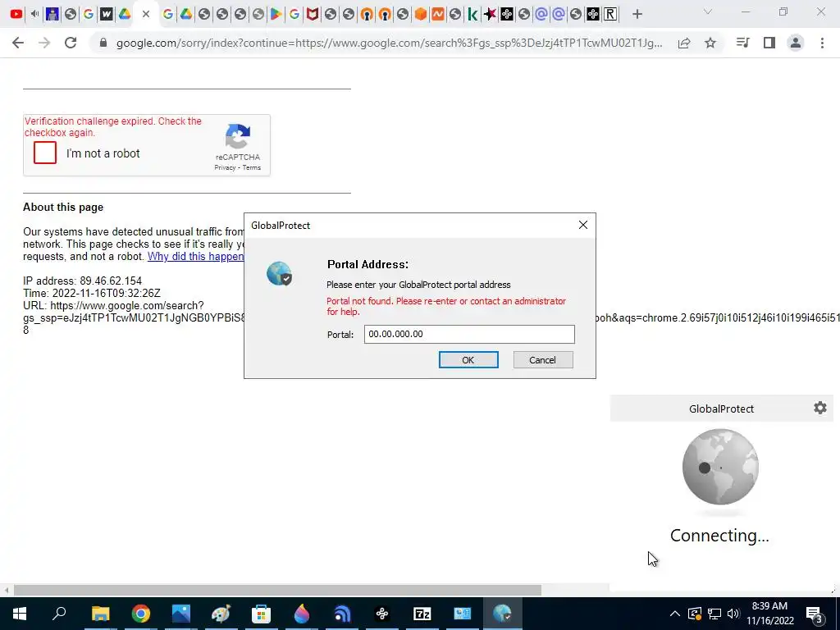This screenshot has height=630, width=840.
Task: Switch to the McAfee red shield tab
Action: 313,15
